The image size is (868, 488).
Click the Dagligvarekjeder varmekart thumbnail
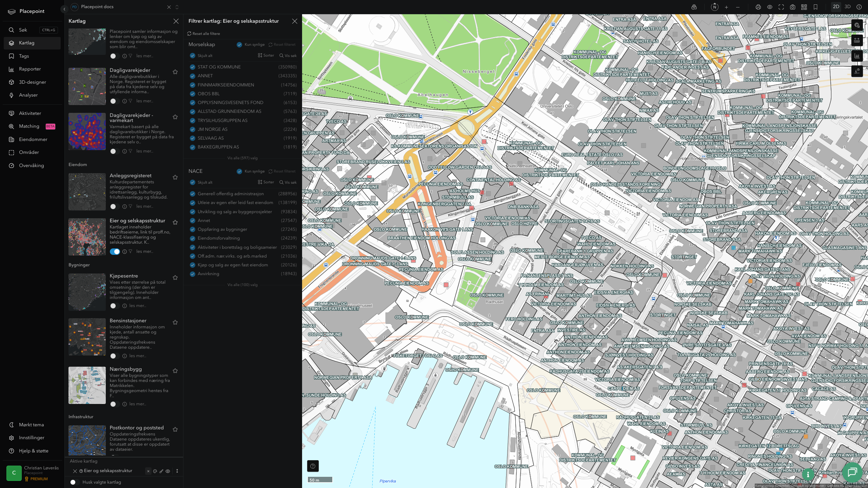[x=87, y=131]
